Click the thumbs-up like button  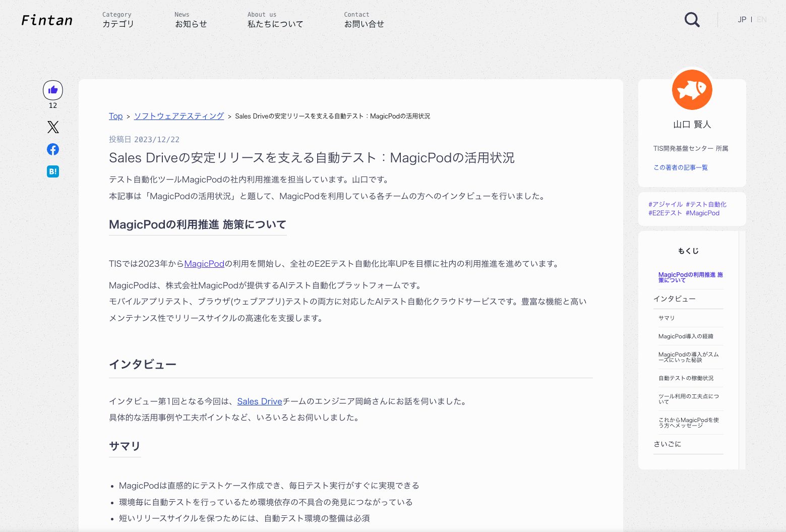pyautogui.click(x=53, y=90)
